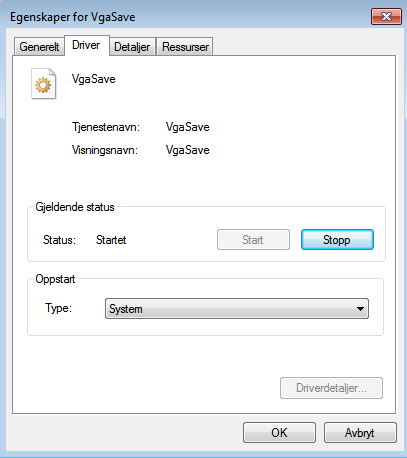The height and width of the screenshot is (458, 407).
Task: Cancel with the Avbryt button
Action: (360, 433)
